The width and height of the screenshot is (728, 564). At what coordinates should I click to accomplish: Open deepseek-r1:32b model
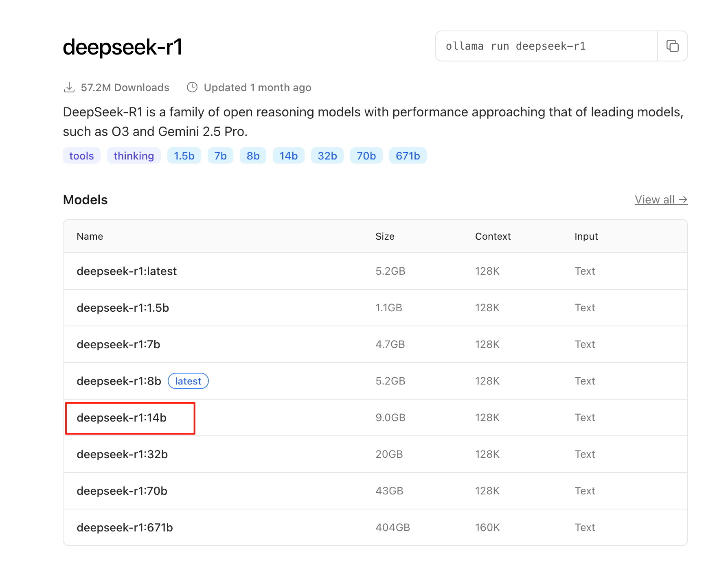point(122,454)
